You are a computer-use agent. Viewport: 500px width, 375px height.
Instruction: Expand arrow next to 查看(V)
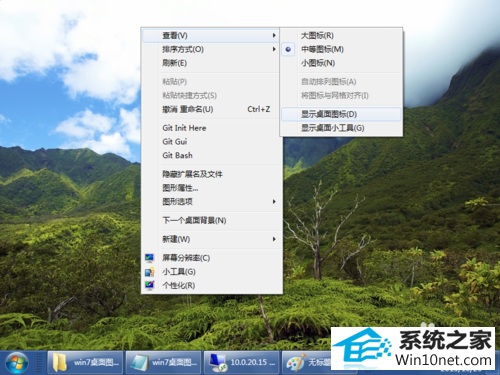[x=274, y=35]
